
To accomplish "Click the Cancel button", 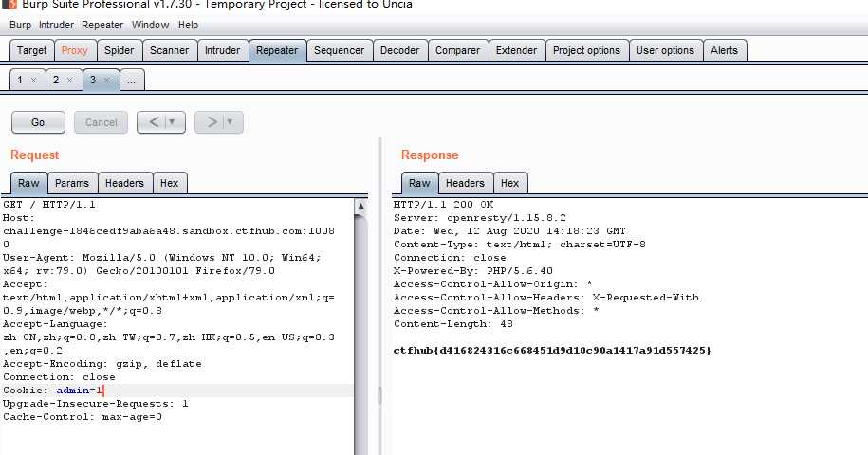I will tap(102, 122).
